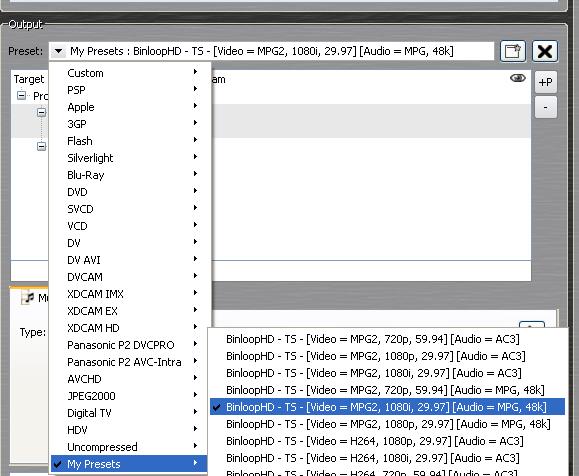Click the music note tab icon
This screenshot has height=476, width=579.
(28, 297)
